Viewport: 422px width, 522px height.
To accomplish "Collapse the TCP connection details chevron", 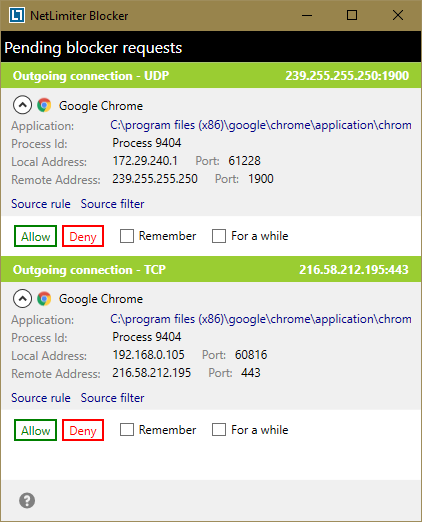I will [22, 298].
